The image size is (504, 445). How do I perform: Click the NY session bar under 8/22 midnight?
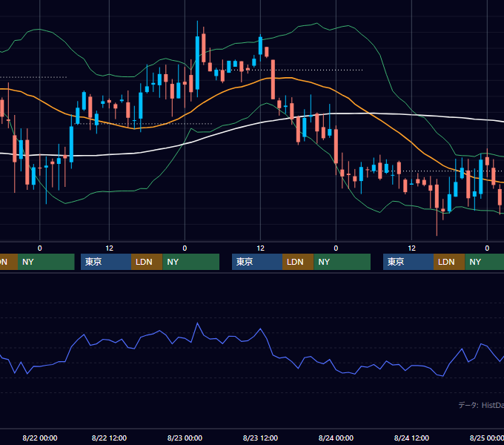[46, 262]
